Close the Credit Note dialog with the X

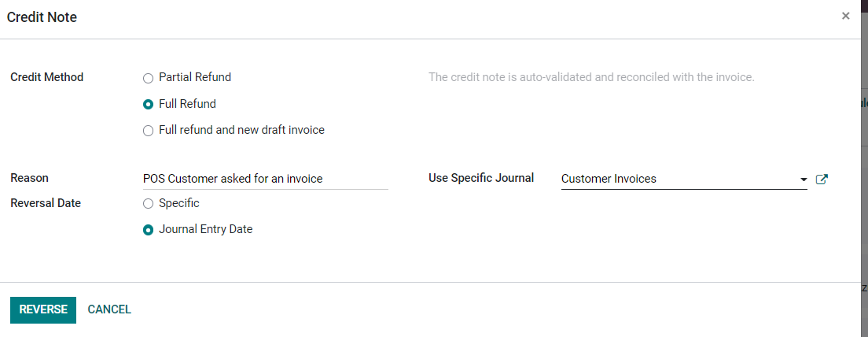click(845, 16)
